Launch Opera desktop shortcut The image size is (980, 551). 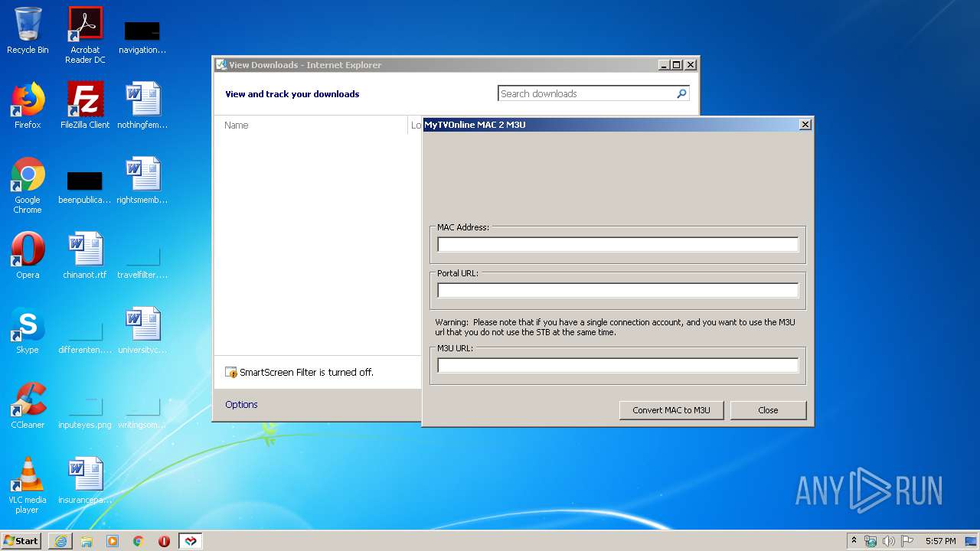[x=28, y=256]
